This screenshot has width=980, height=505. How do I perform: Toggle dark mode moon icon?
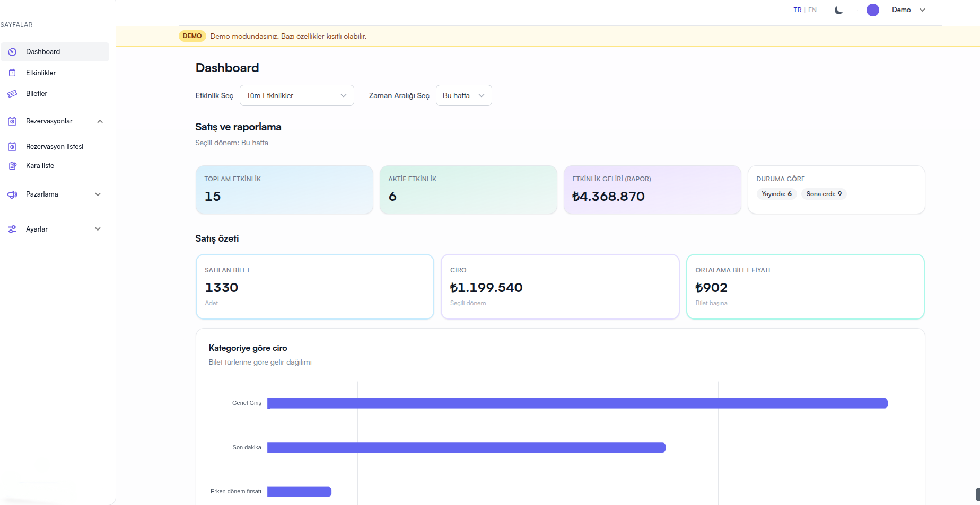point(838,10)
